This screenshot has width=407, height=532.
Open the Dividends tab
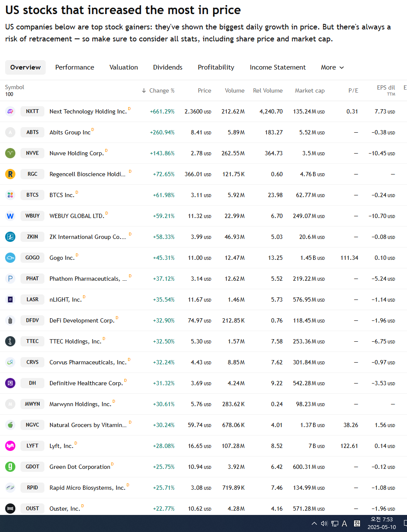[168, 67]
